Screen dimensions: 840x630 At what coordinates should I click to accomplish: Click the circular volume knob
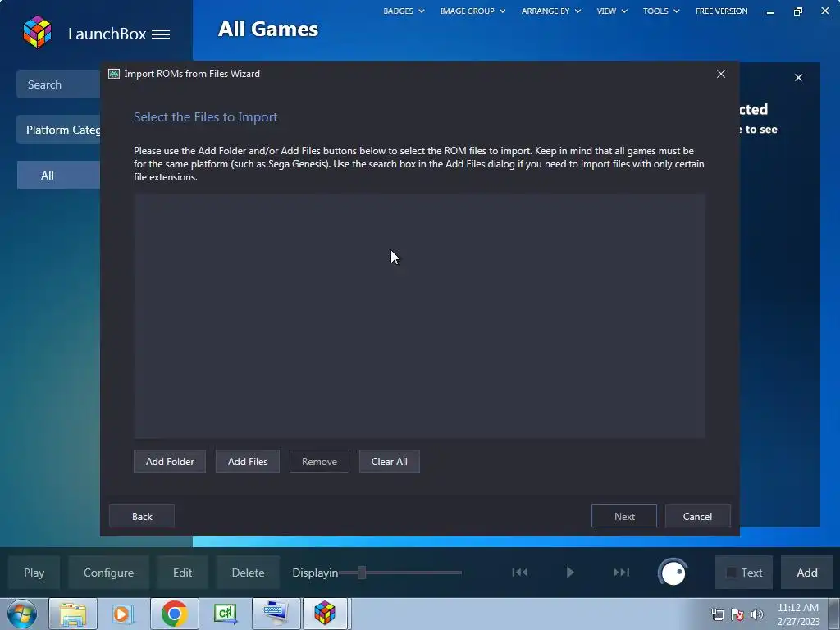(x=673, y=573)
